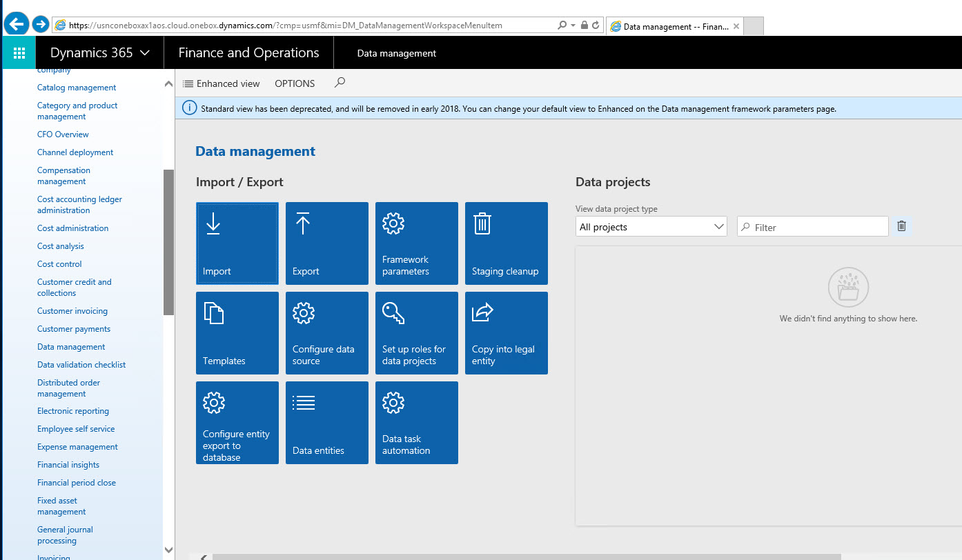The height and width of the screenshot is (560, 962).
Task: Expand the View data project type dropdown
Action: click(651, 227)
